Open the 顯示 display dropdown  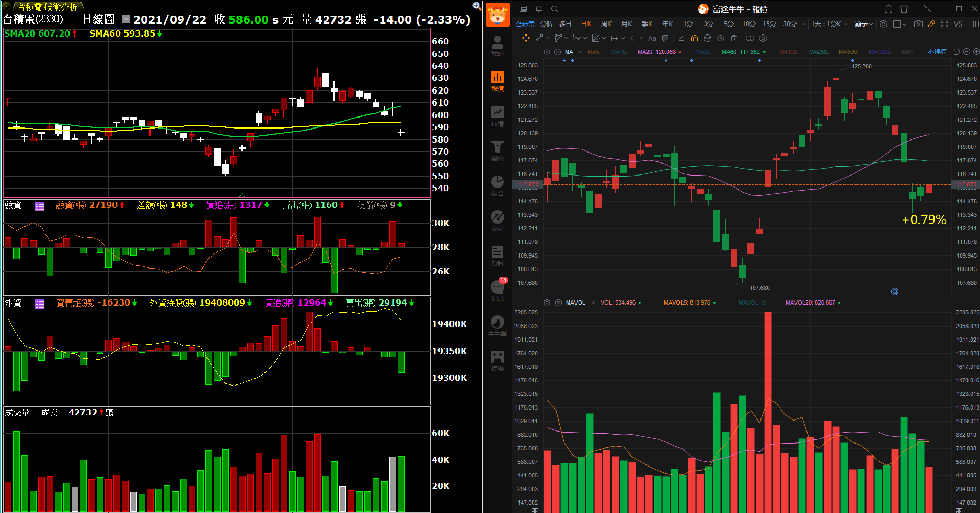(x=863, y=24)
